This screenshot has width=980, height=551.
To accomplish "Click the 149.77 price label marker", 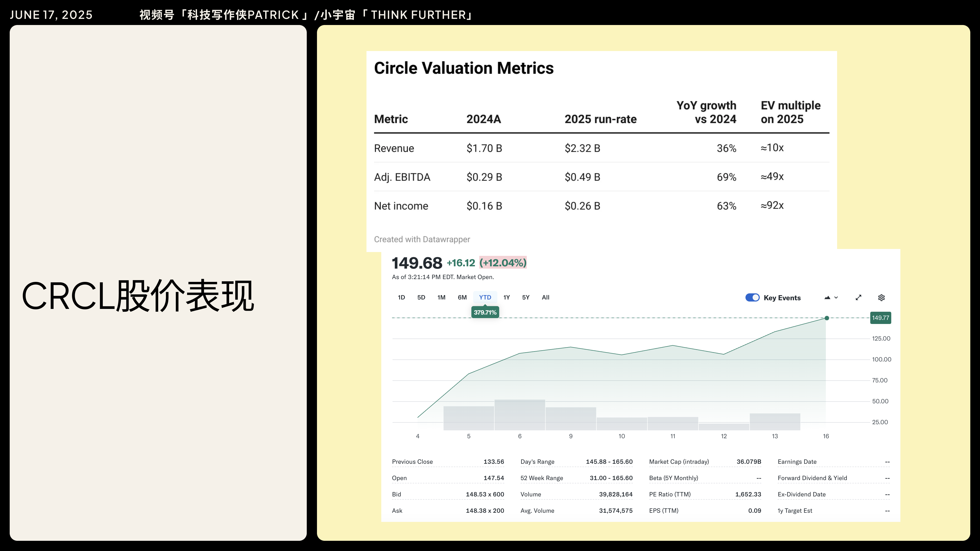I will pyautogui.click(x=880, y=318).
